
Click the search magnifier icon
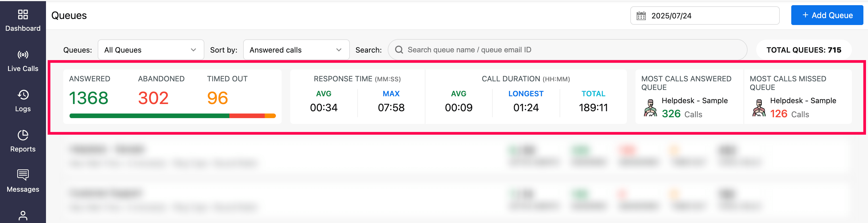(399, 50)
